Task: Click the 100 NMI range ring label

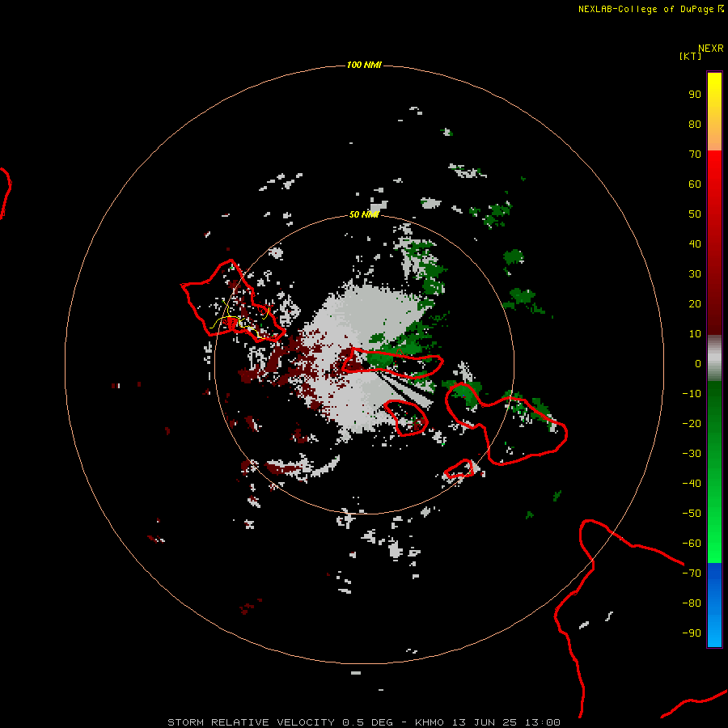Action: coord(364,65)
